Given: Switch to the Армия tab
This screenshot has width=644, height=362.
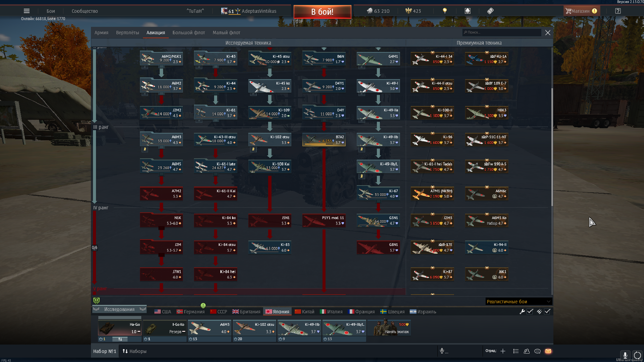Looking at the screenshot, I should pos(101,33).
